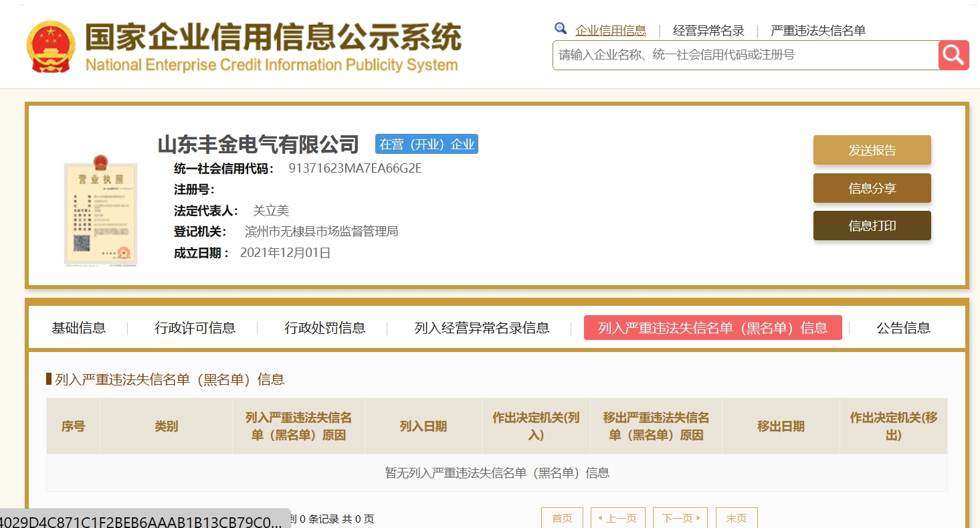Click the red search magnifier button
This screenshot has width=980, height=528.
(953, 55)
